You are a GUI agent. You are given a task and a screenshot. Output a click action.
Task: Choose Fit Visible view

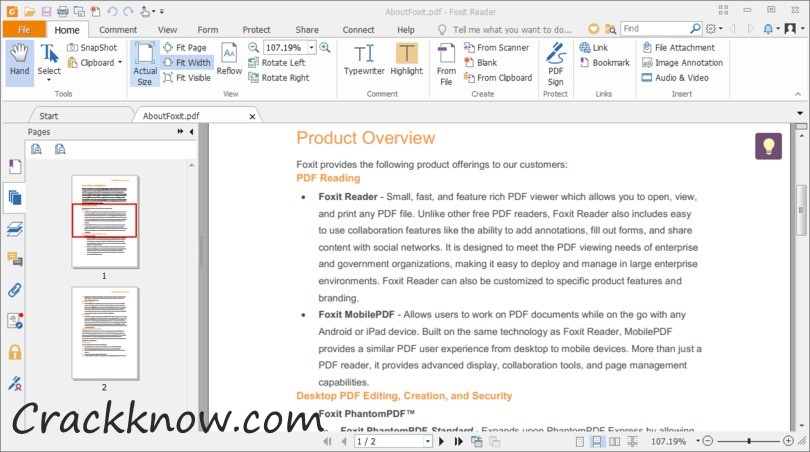tap(187, 77)
